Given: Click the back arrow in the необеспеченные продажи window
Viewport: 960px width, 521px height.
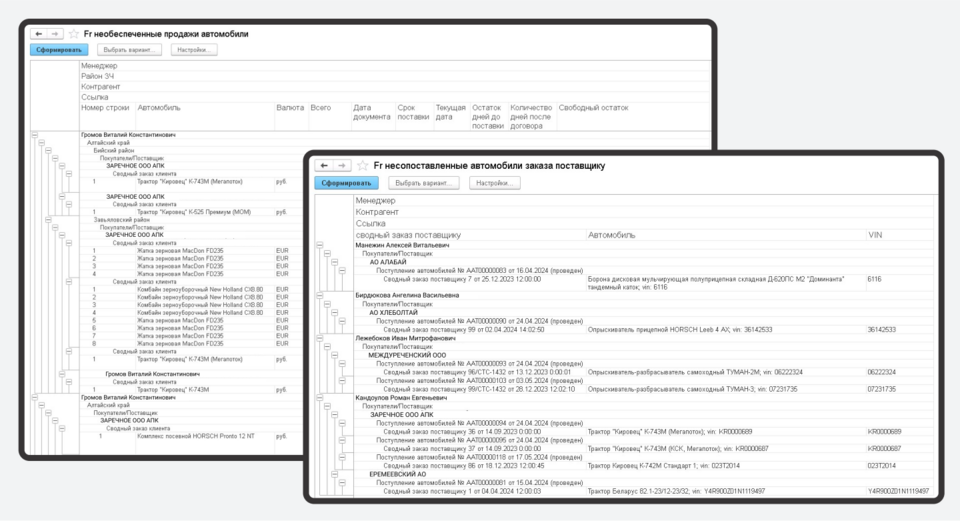Looking at the screenshot, I should point(39,33).
